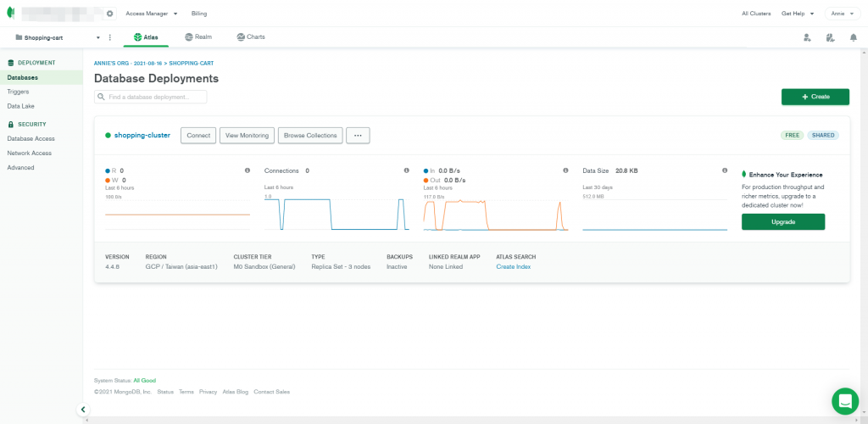Image resolution: width=868 pixels, height=424 pixels.
Task: Click Browse Collections button
Action: (x=310, y=135)
